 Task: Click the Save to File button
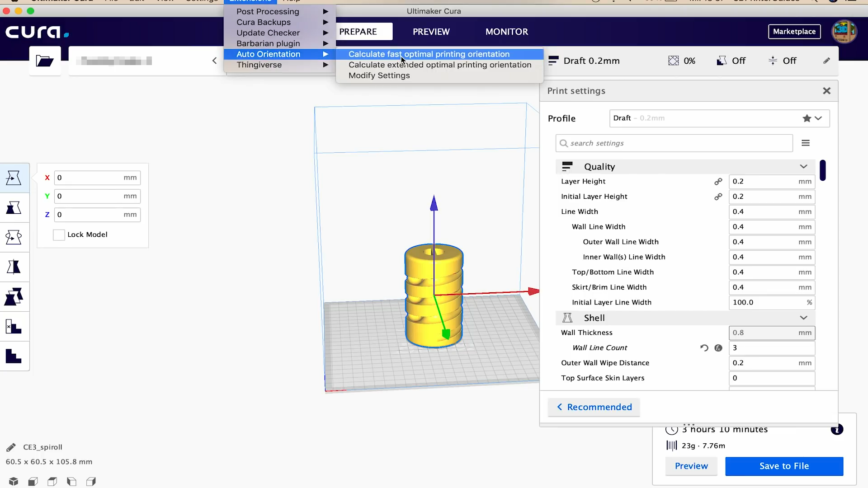point(784,466)
